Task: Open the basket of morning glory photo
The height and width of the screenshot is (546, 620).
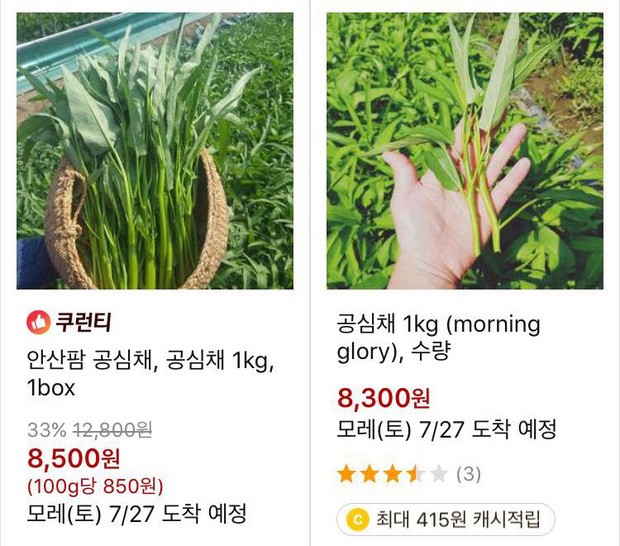Action: pos(155,151)
